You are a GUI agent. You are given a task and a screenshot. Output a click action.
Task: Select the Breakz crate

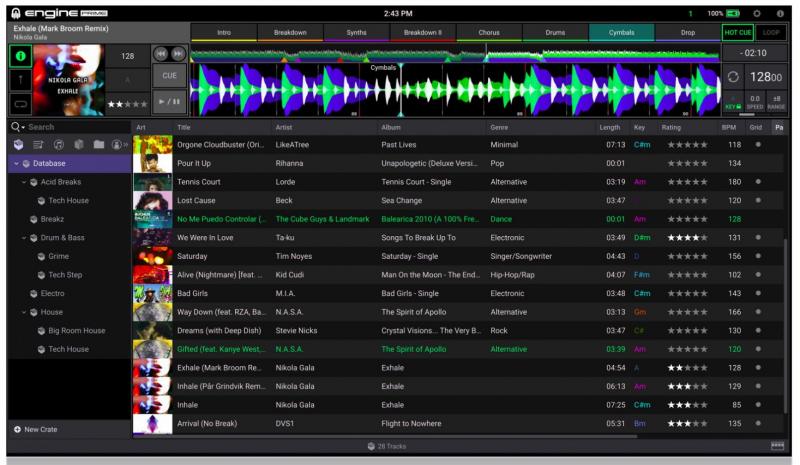(69, 219)
